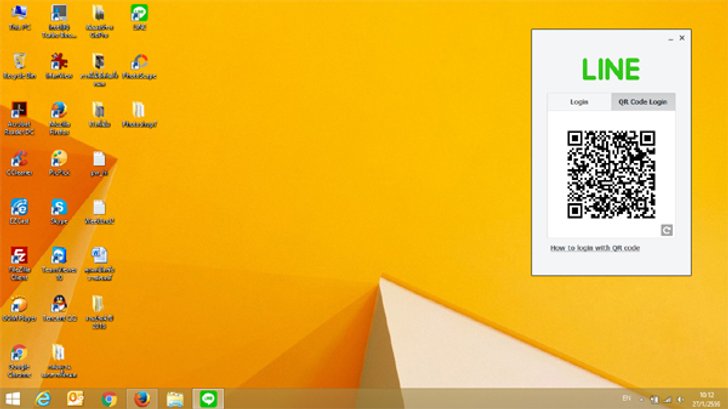The width and height of the screenshot is (728, 409).
Task: Open Google Chrome from taskbar
Action: [x=109, y=399]
